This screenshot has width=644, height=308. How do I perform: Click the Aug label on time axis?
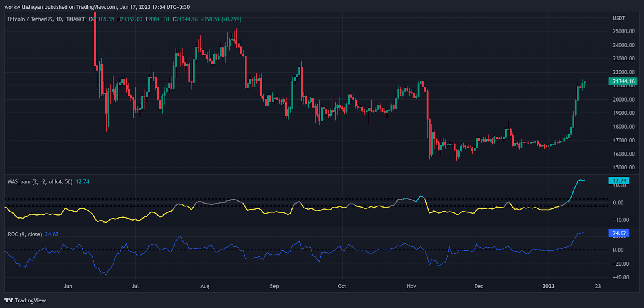click(205, 286)
